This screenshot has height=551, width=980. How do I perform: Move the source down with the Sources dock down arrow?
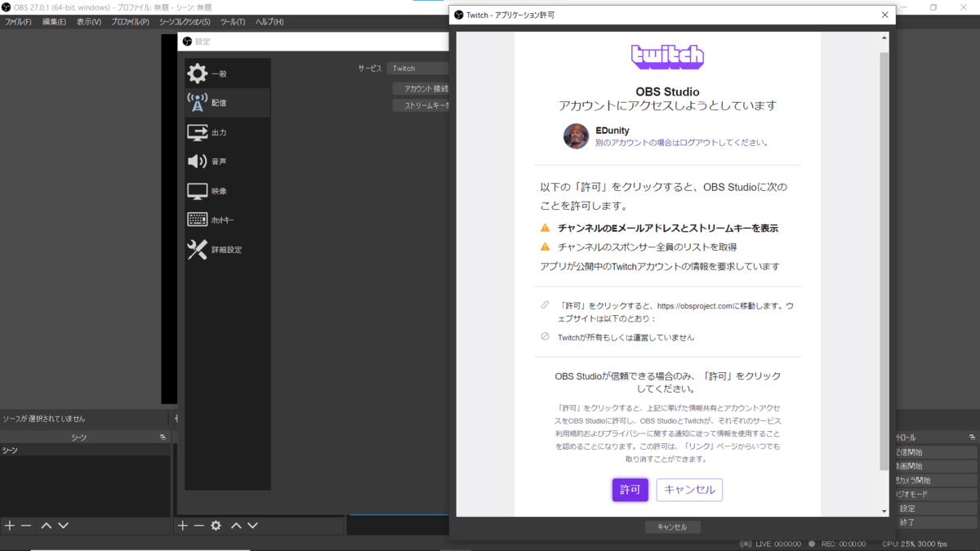[x=252, y=526]
